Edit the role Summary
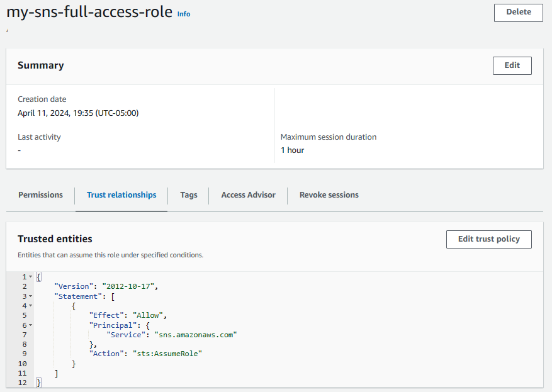 (x=512, y=65)
